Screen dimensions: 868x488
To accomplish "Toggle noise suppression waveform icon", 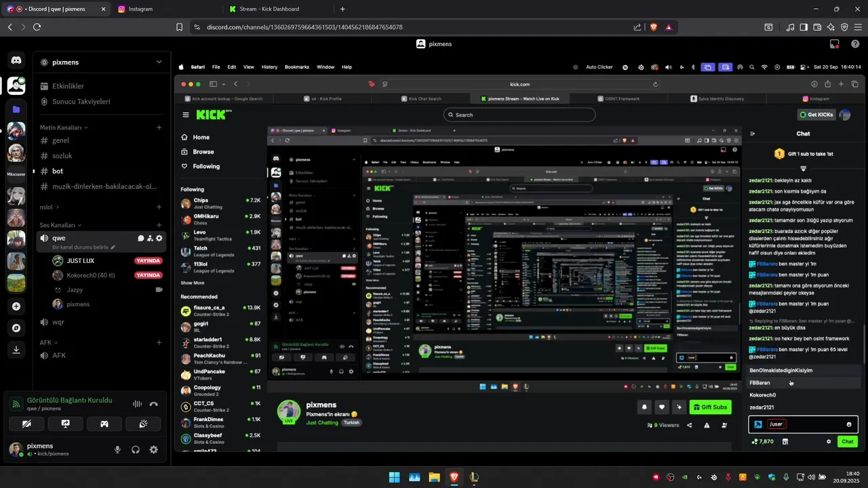I will click(137, 404).
